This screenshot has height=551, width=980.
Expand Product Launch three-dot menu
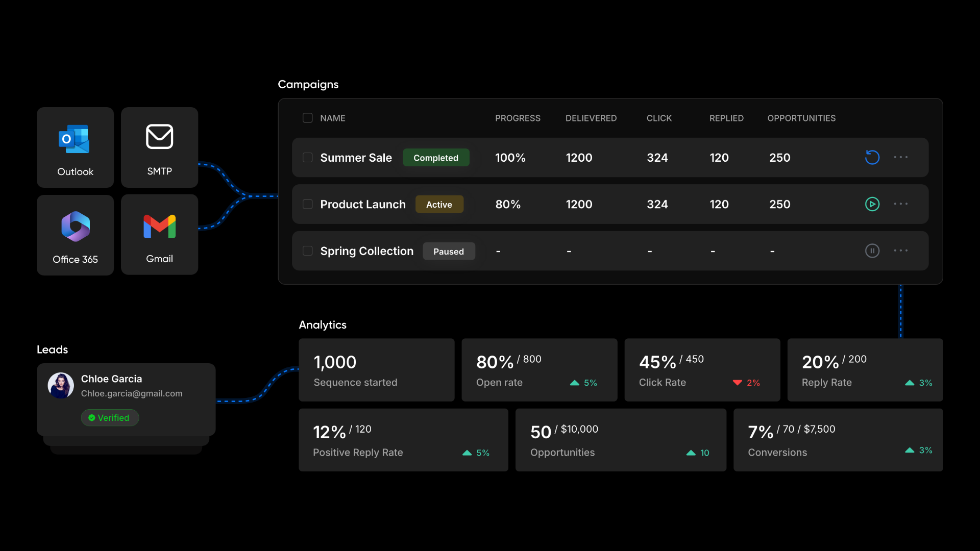tap(900, 204)
